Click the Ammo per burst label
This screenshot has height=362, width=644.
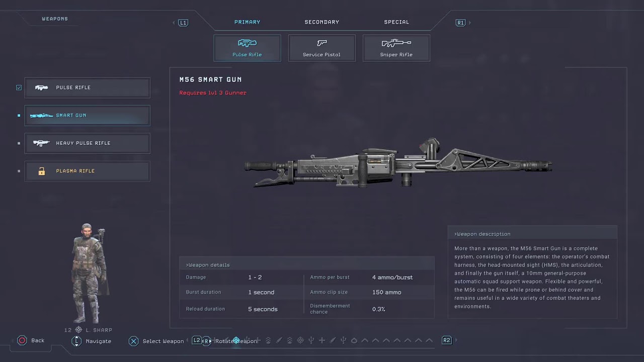[330, 278]
